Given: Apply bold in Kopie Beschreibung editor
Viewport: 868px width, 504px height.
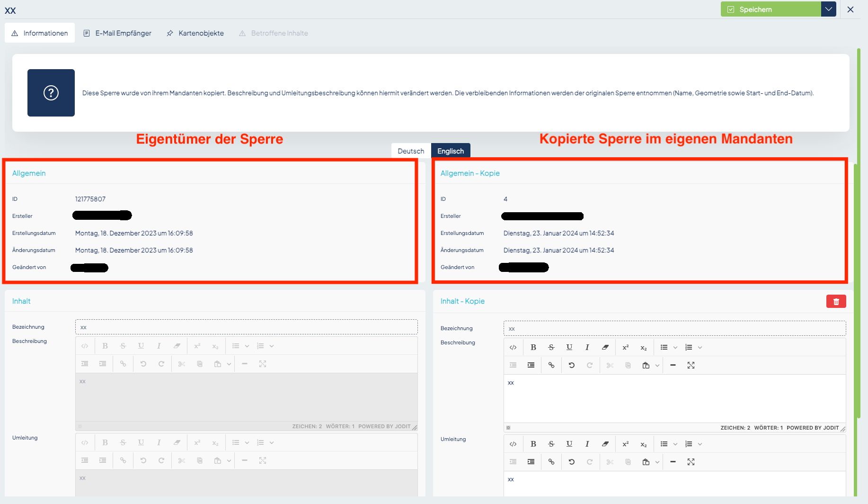Looking at the screenshot, I should click(533, 347).
